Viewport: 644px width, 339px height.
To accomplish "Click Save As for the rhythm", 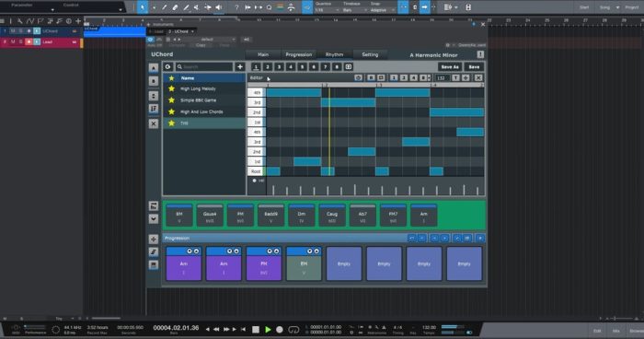I will [450, 66].
